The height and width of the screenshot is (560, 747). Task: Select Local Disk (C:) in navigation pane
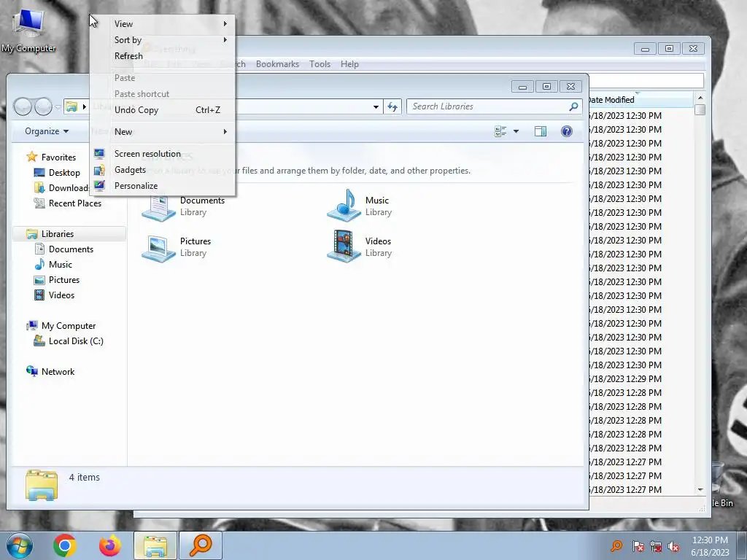[76, 341]
